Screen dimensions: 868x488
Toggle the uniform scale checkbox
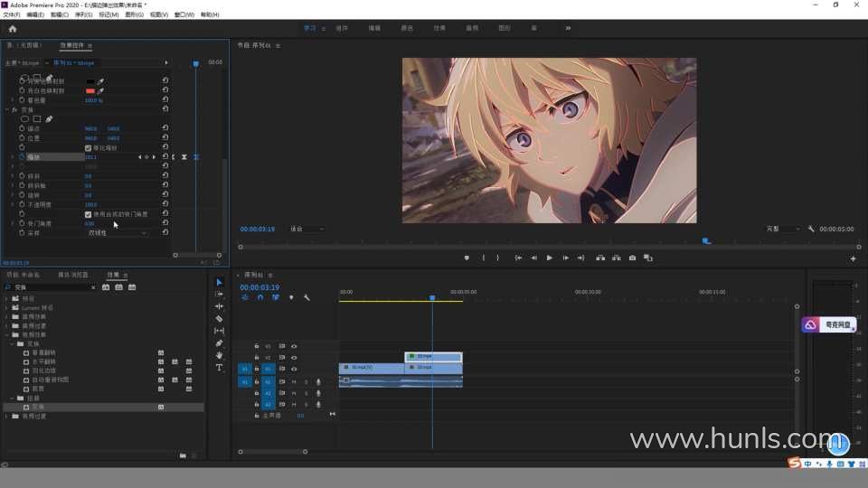88,147
